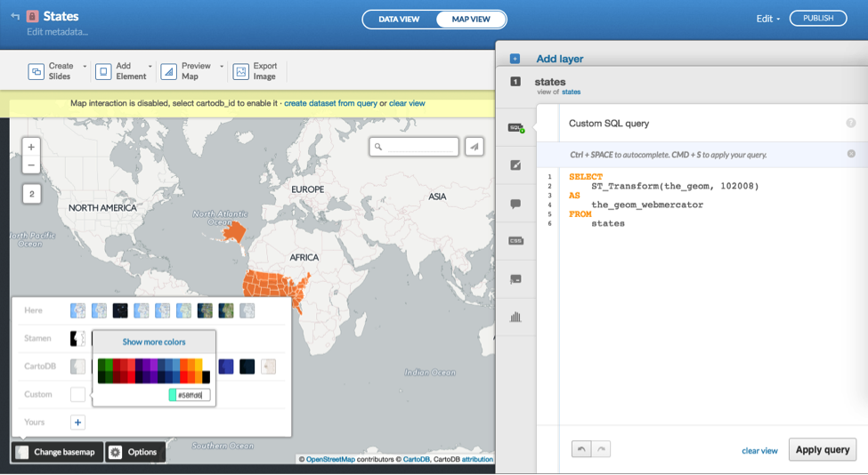The height and width of the screenshot is (475, 868).
Task: Click the Create Slides icon
Action: tap(36, 71)
